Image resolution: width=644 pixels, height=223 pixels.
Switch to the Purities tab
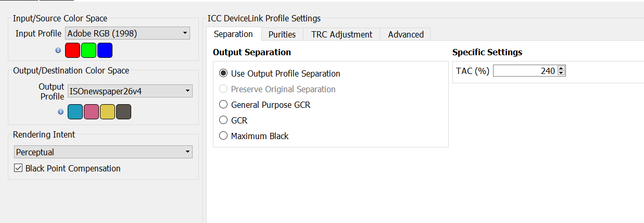point(282,34)
